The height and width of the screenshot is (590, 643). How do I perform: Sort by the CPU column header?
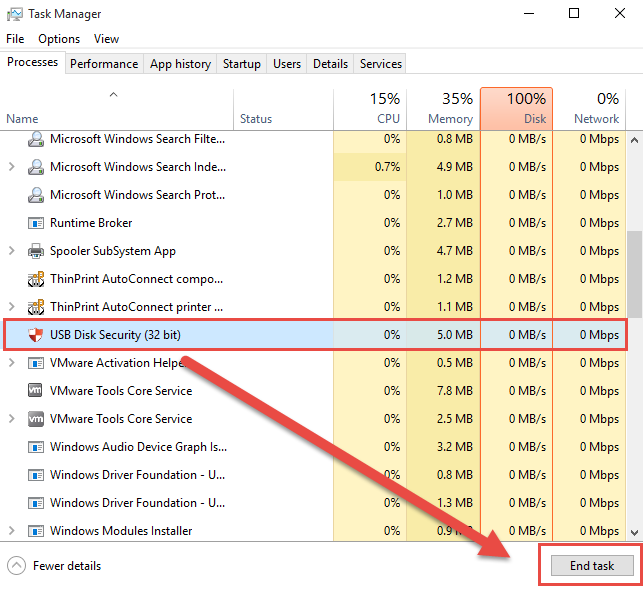click(x=370, y=109)
